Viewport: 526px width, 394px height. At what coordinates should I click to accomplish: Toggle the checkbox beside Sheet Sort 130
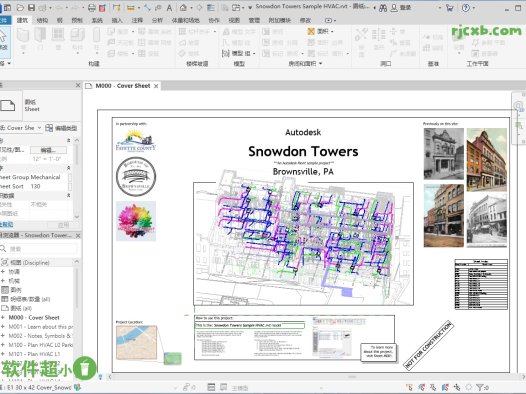70,186
